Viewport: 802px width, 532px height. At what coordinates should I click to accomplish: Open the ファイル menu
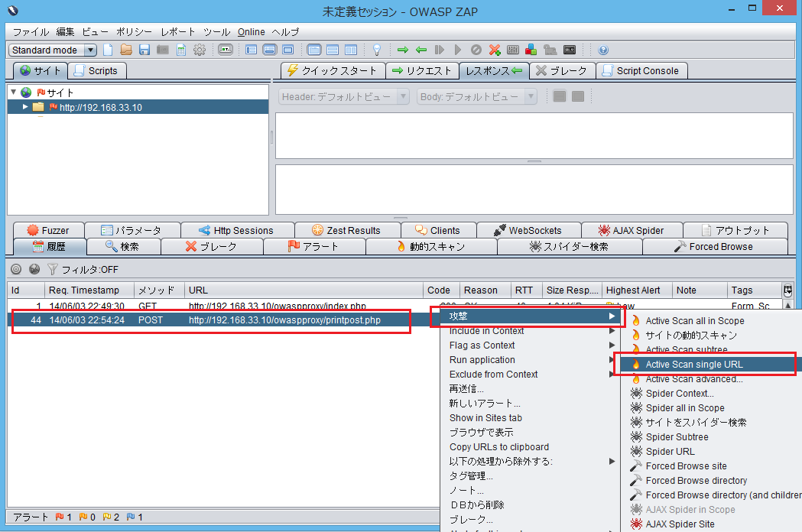pyautogui.click(x=31, y=31)
